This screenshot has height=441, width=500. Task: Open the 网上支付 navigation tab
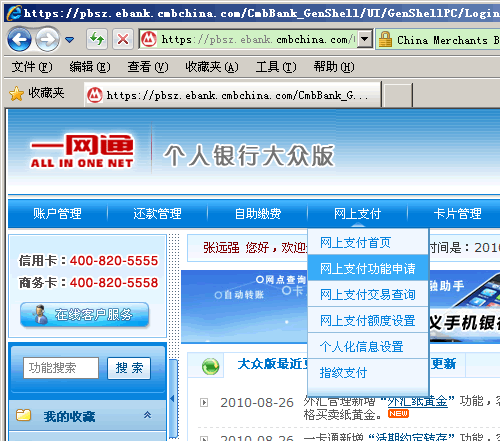358,214
